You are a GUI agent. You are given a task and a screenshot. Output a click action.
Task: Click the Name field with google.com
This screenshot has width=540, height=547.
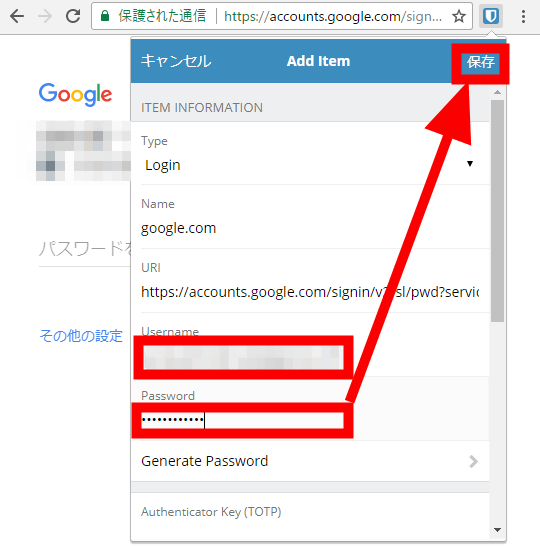point(310,228)
